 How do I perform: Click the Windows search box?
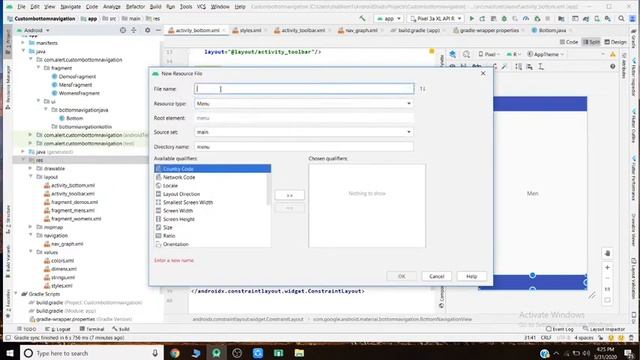pos(91,353)
